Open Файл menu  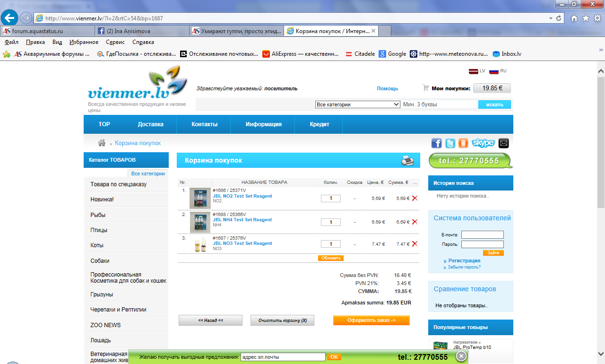tap(11, 42)
